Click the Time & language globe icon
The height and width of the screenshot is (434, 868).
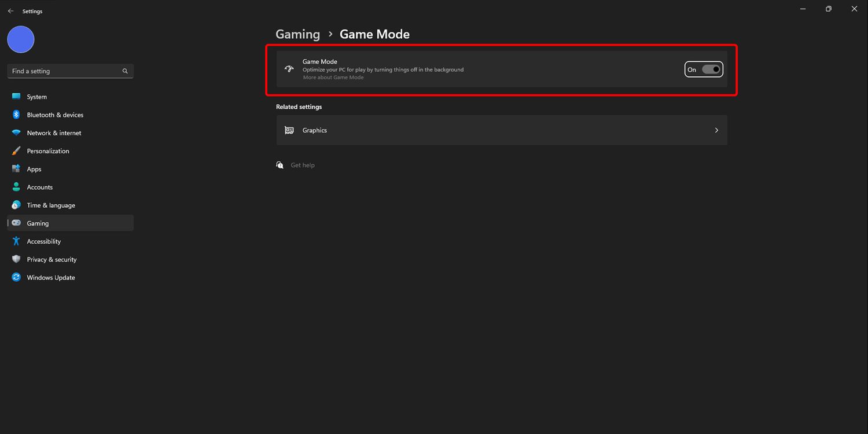coord(16,205)
